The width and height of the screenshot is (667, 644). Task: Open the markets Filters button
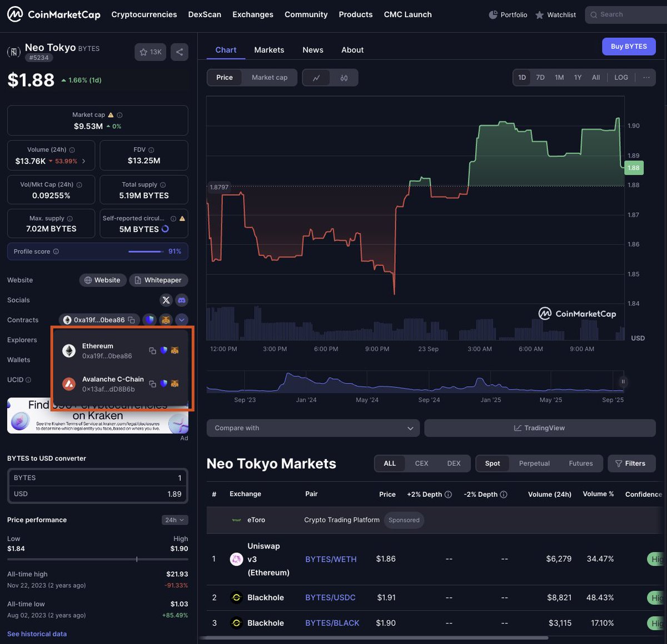[631, 463]
